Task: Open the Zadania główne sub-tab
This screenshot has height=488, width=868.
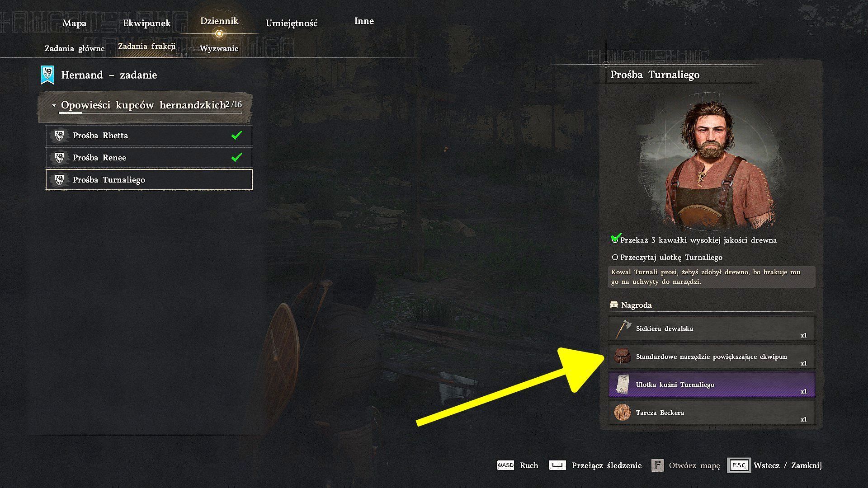Action: coord(75,48)
